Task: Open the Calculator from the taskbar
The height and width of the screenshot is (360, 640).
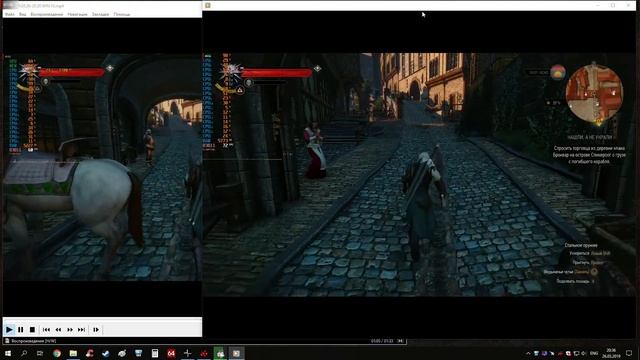Action: 155,353
